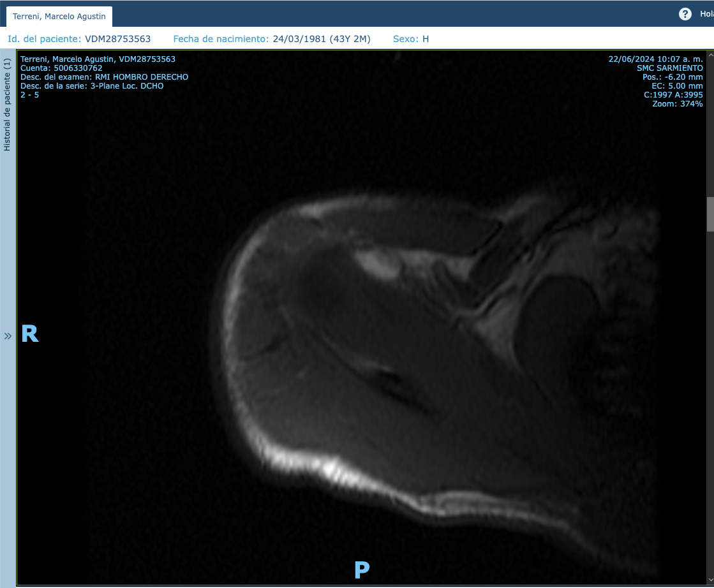Open the help question mark icon
714x588 pixels.
[685, 14]
